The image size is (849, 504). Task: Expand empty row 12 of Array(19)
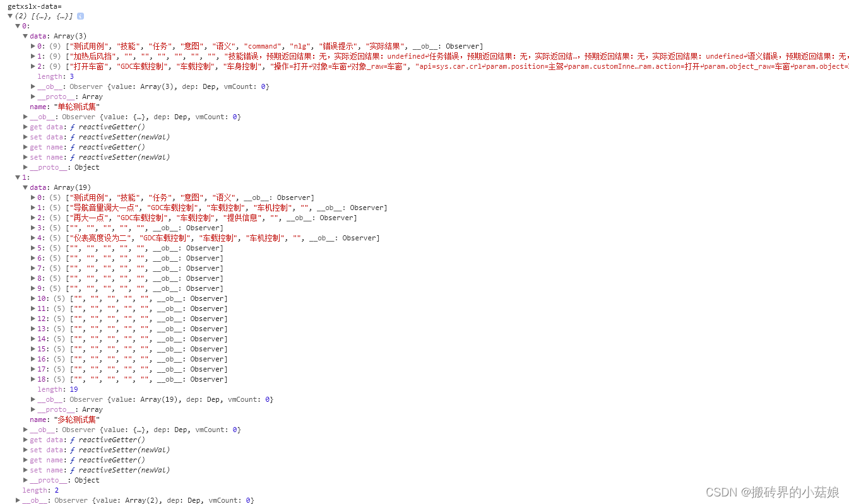33,319
